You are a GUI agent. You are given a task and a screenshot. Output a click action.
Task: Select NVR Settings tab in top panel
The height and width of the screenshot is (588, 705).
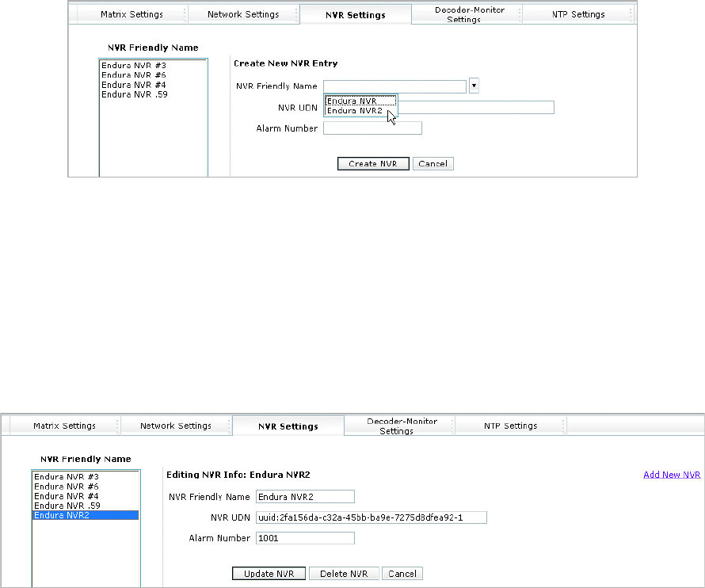tap(355, 15)
